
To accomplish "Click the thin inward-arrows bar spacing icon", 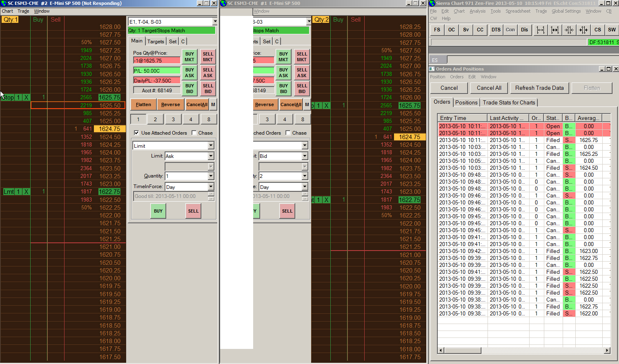I will [x=569, y=30].
